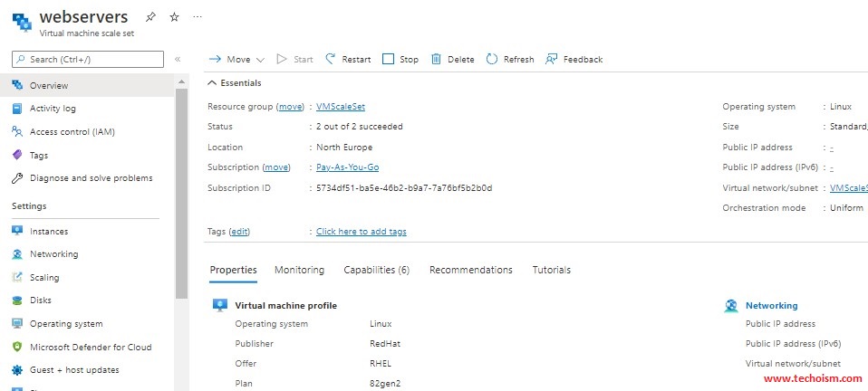
Task: Click the Feedback person icon
Action: click(551, 59)
